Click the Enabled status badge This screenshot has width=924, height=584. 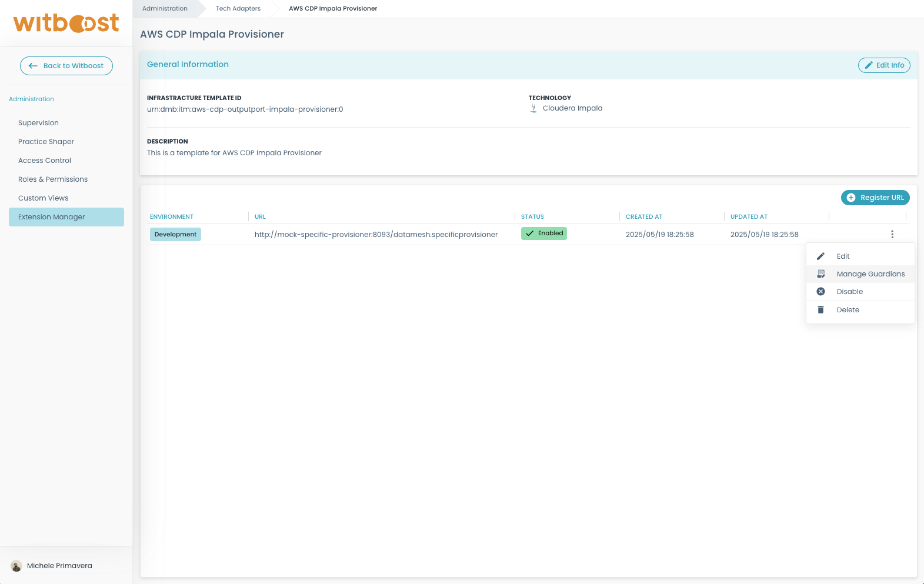click(543, 233)
